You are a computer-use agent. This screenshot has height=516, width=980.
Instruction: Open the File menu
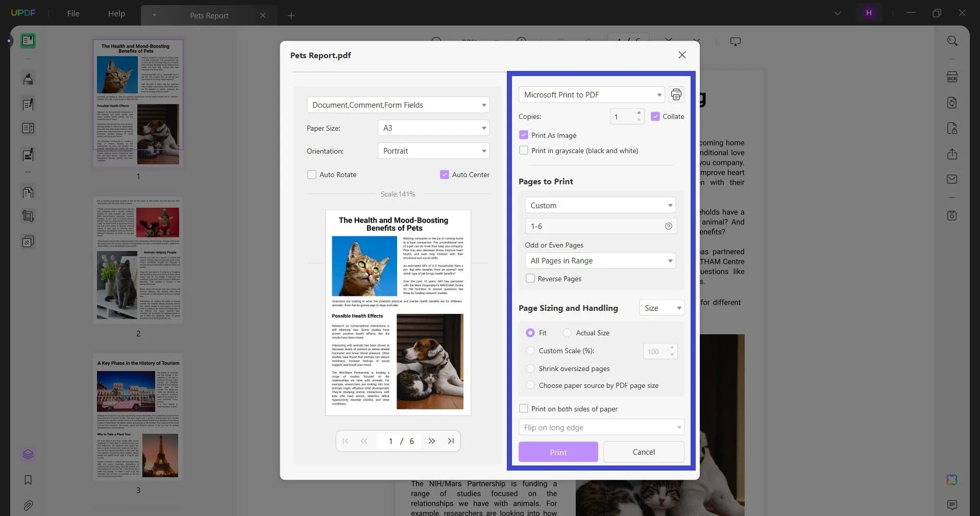(x=73, y=13)
